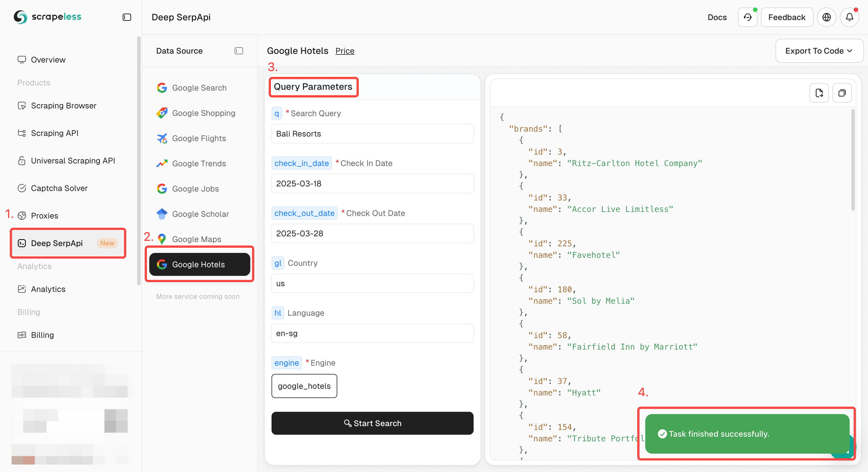
Task: Click the Billing money icon
Action: [22, 335]
